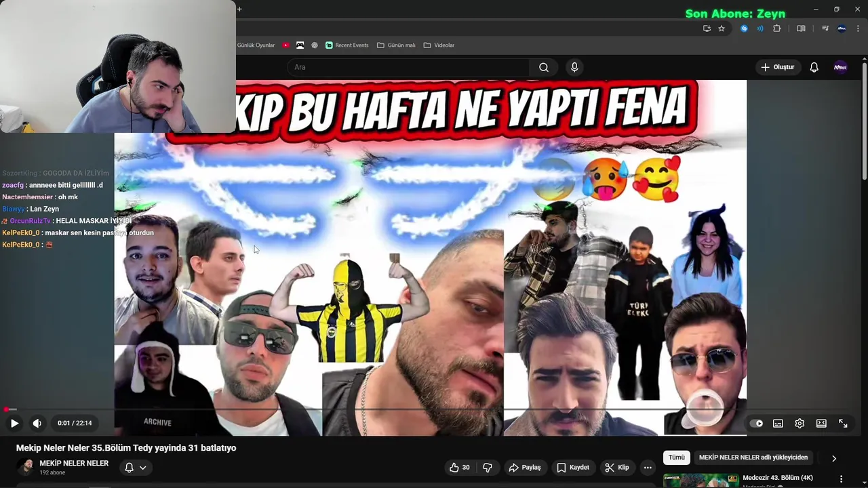Select MEKİP NELER NELER adlı yükleyiciden chip

753,457
